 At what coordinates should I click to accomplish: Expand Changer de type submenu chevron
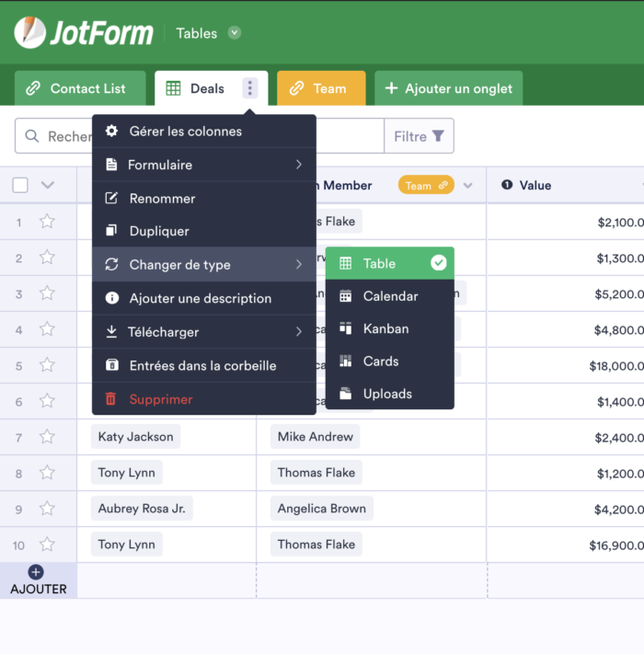coord(299,264)
